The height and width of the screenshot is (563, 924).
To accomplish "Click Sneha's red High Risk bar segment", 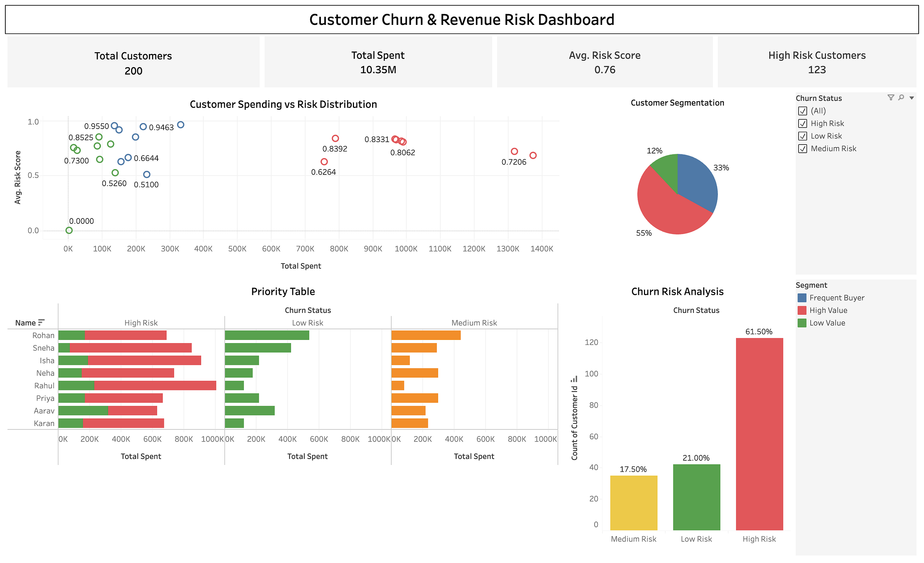I will [130, 348].
